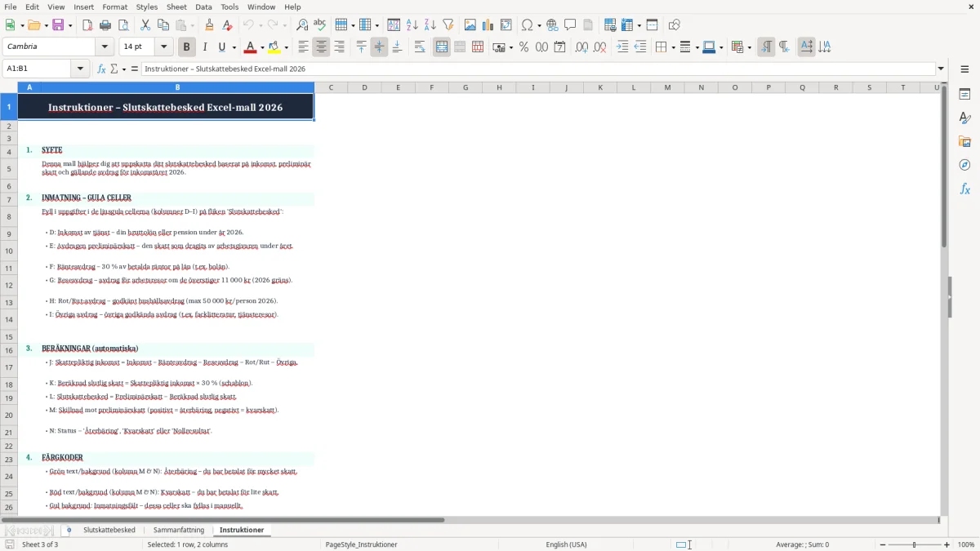Image resolution: width=980 pixels, height=551 pixels.
Task: Toggle Center Horizontally alignment
Action: point(321,47)
